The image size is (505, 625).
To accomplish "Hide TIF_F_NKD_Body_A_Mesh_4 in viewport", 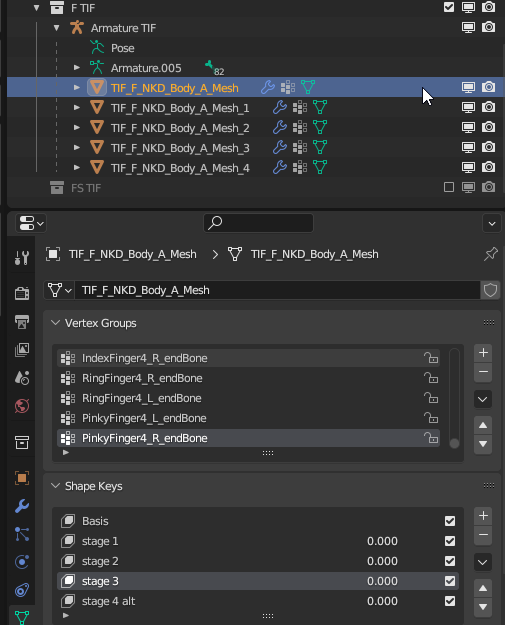I will coord(468,167).
